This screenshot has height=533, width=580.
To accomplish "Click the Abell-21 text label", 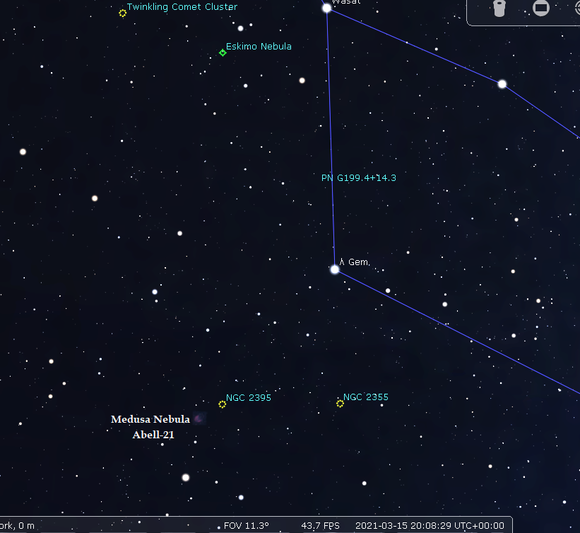I will point(153,435).
